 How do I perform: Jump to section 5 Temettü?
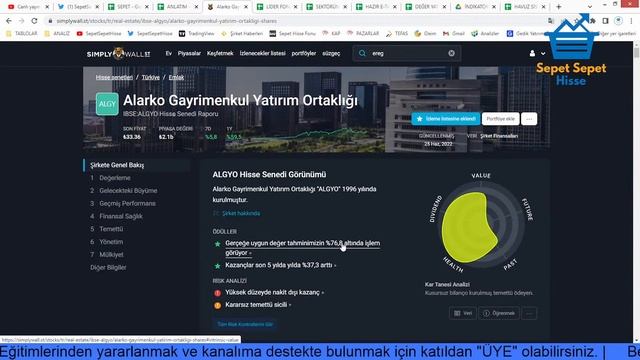coord(111,229)
